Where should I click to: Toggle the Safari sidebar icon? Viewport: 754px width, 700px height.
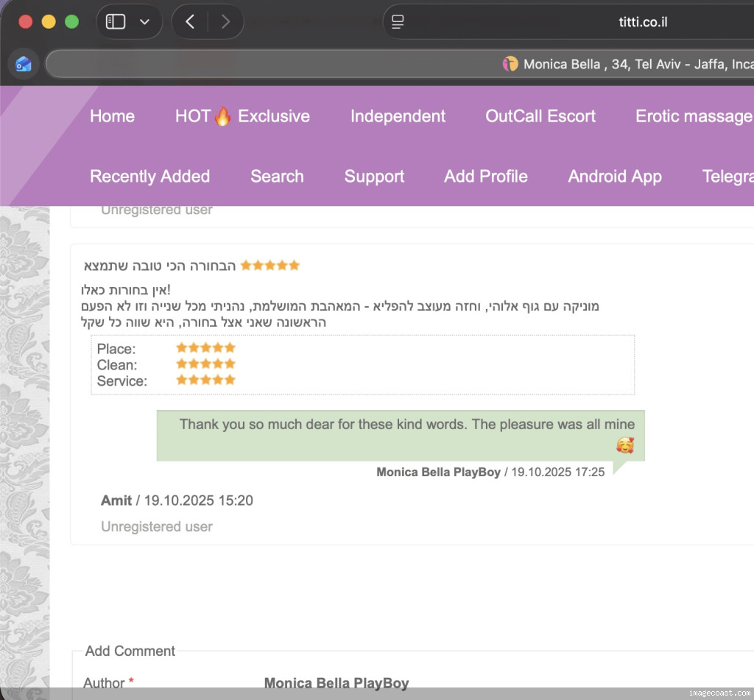point(116,22)
